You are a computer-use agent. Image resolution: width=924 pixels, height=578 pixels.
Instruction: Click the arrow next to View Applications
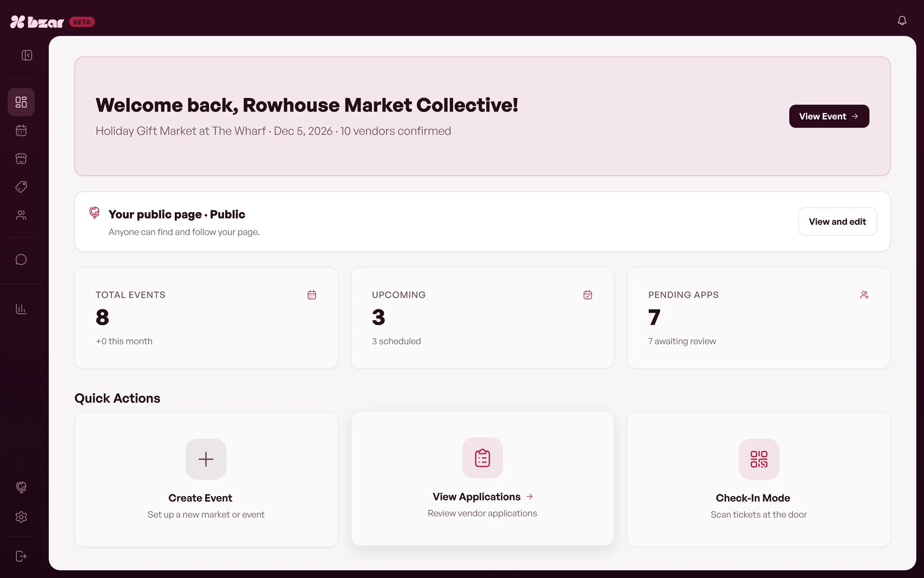tap(529, 497)
